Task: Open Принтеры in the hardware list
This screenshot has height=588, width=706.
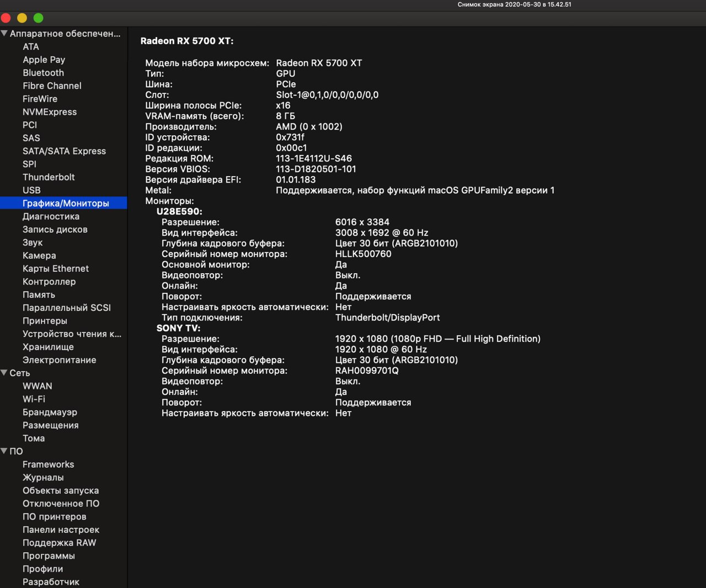Action: pyautogui.click(x=45, y=321)
